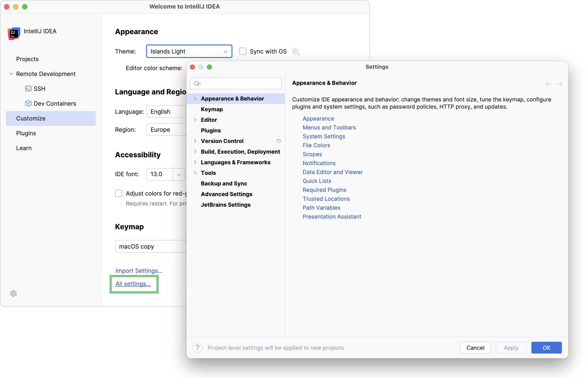588x378 pixels.
Task: Click the IDE font value field 13.0
Action: point(160,175)
